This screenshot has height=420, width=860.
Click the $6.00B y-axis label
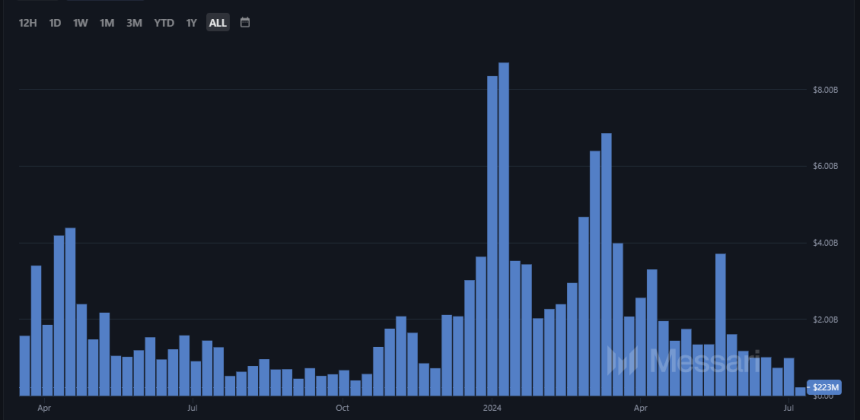pyautogui.click(x=825, y=166)
